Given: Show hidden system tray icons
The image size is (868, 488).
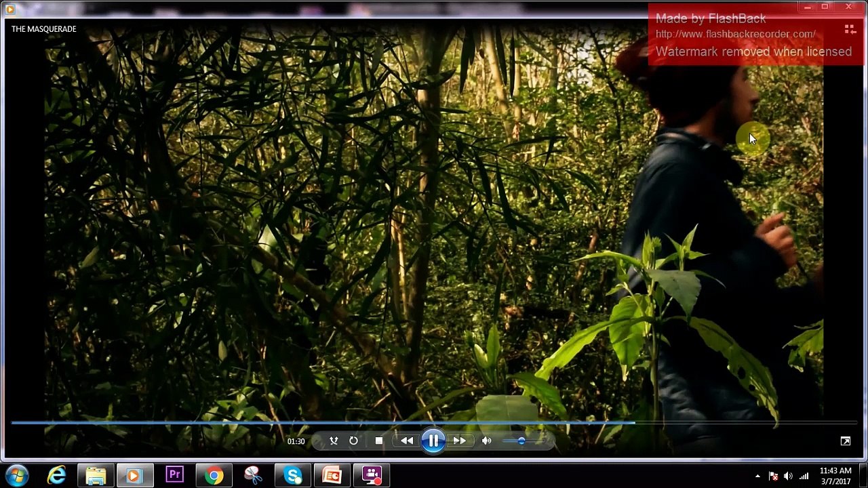Looking at the screenshot, I should [x=757, y=476].
